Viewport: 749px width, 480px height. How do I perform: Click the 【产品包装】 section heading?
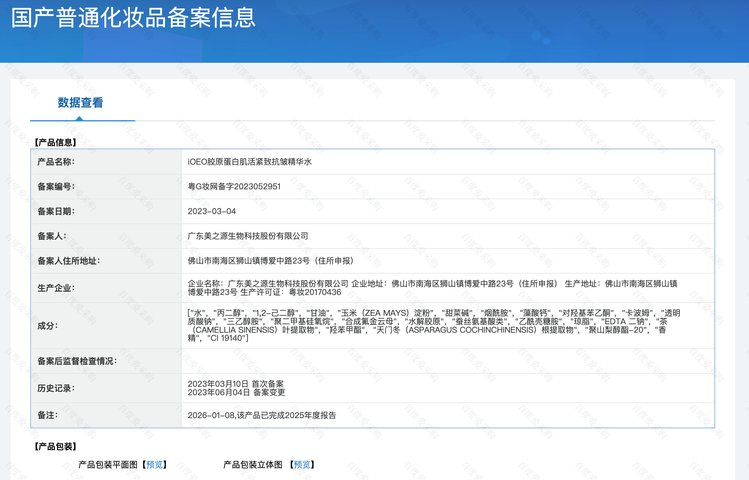pyautogui.click(x=55, y=447)
